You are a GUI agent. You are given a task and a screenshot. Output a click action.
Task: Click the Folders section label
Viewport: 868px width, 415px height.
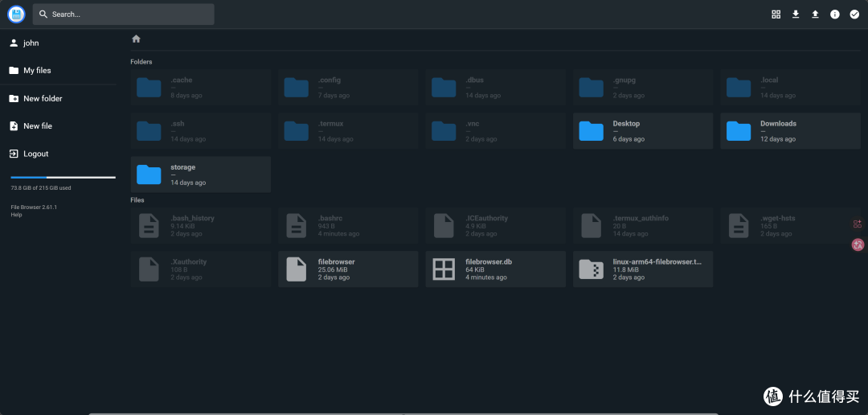[x=141, y=61]
